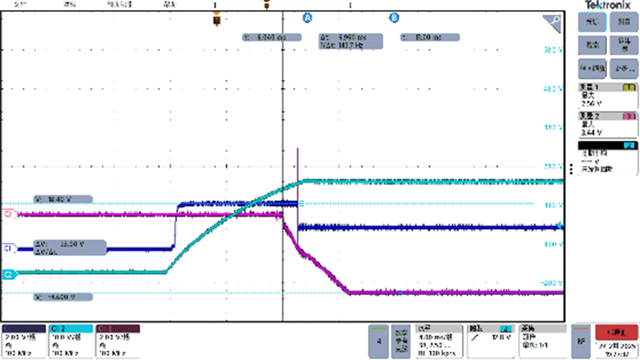Click the pink channel tag on the Meas 2 badge
Screen dimensions: 640x360
(629, 116)
